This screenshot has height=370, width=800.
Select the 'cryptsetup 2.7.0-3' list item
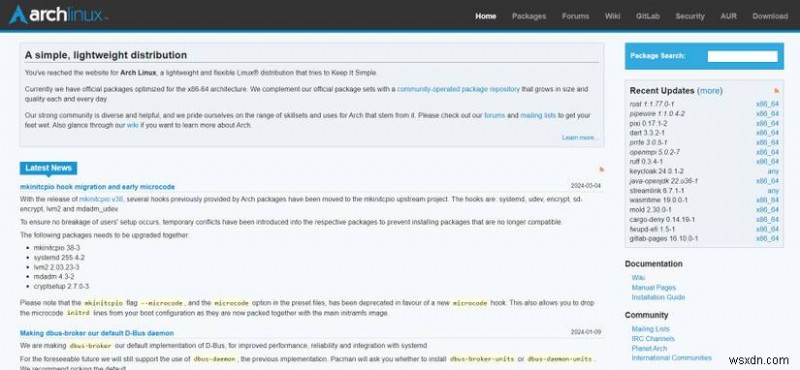click(x=61, y=286)
